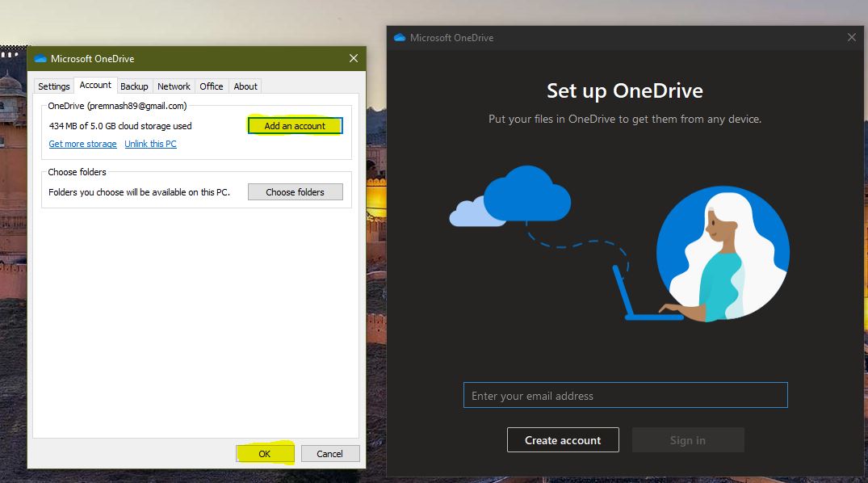Close the Set up OneDrive window

pyautogui.click(x=851, y=36)
